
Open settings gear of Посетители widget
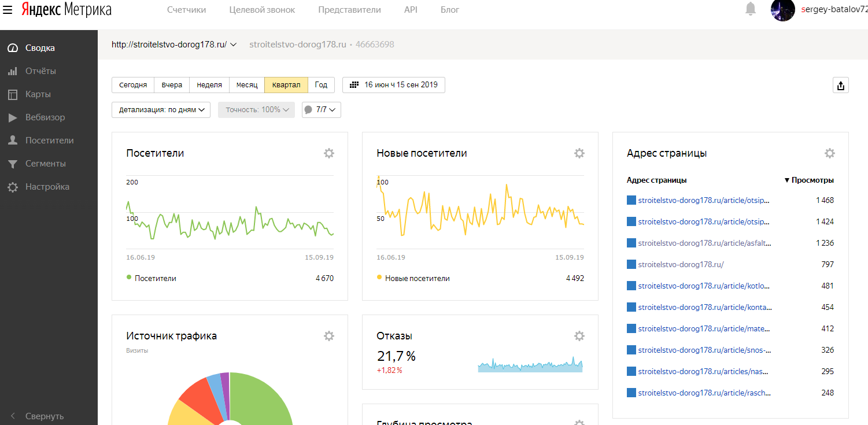click(329, 153)
